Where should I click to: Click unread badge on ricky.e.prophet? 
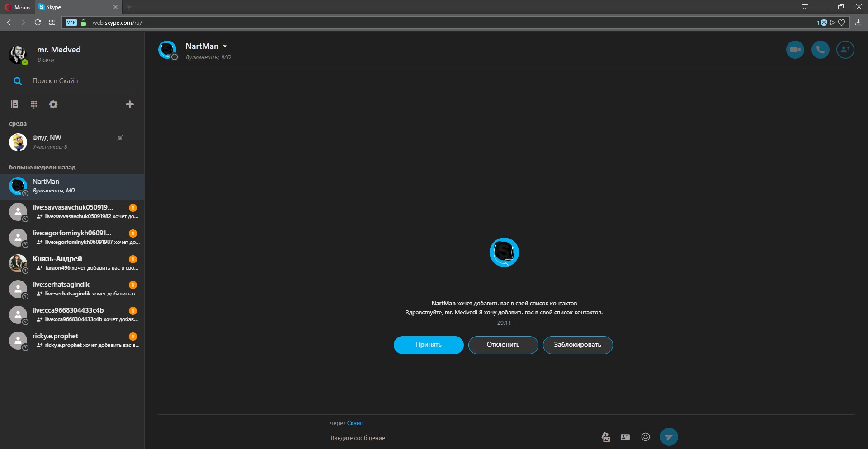[133, 337]
